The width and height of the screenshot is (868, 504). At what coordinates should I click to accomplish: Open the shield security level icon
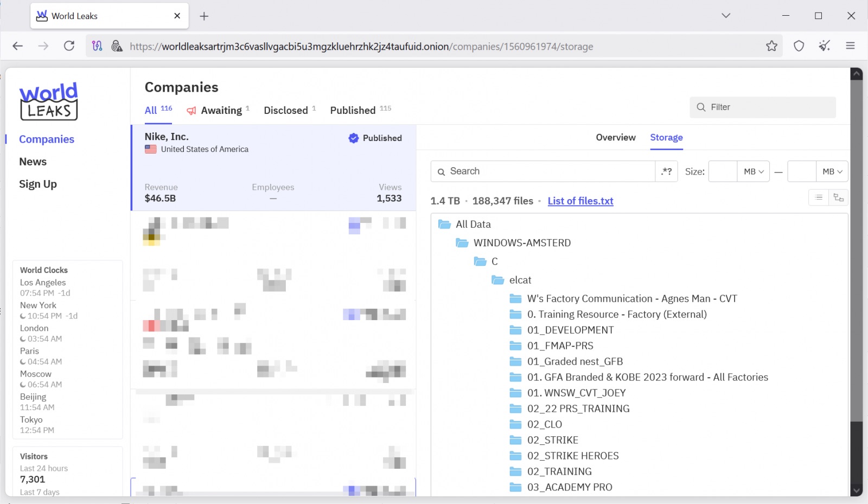799,46
